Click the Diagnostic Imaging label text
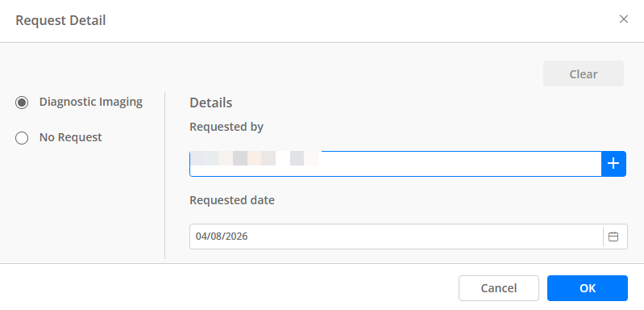644x310 pixels. pyautogui.click(x=91, y=102)
